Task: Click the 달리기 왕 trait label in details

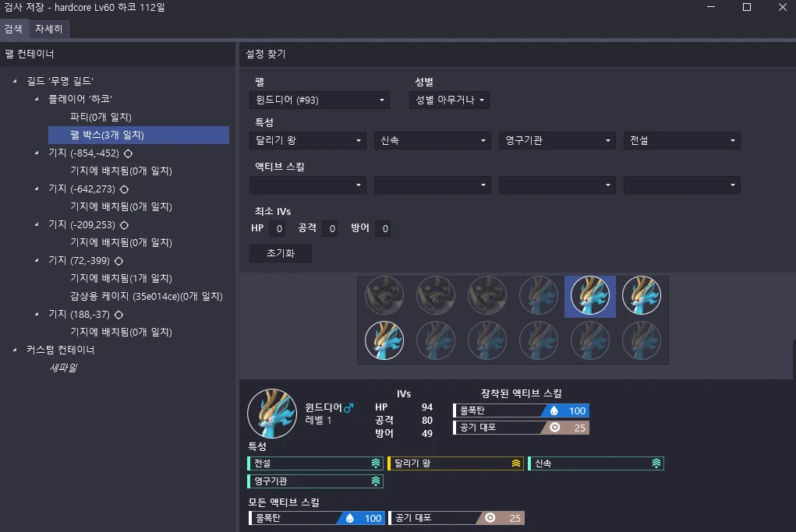Action: [x=412, y=463]
